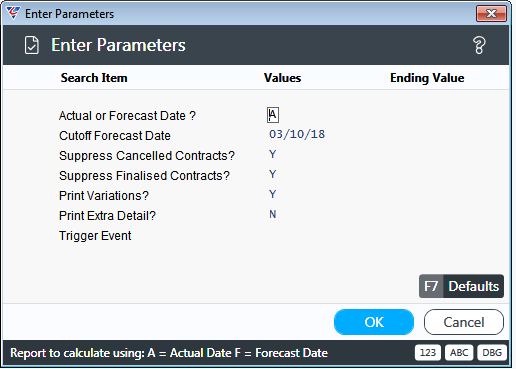
Task: Click the Defaults button
Action: 461,286
